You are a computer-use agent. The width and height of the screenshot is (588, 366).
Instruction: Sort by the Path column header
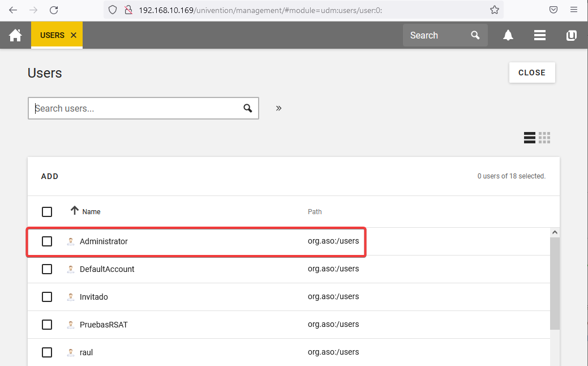(315, 212)
